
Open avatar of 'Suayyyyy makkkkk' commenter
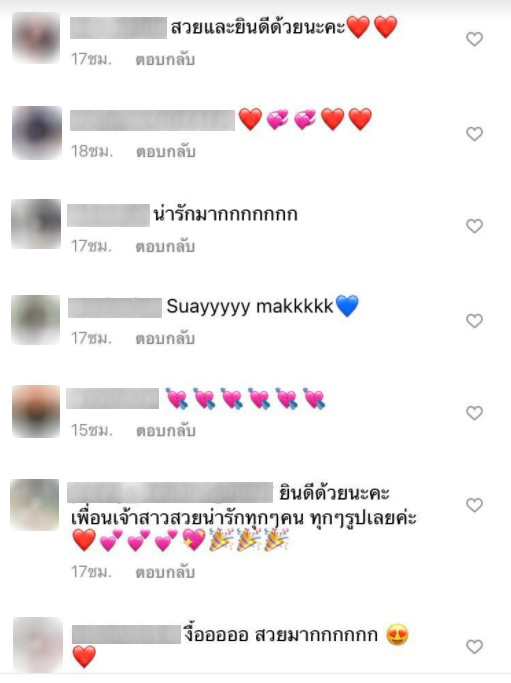click(36, 320)
